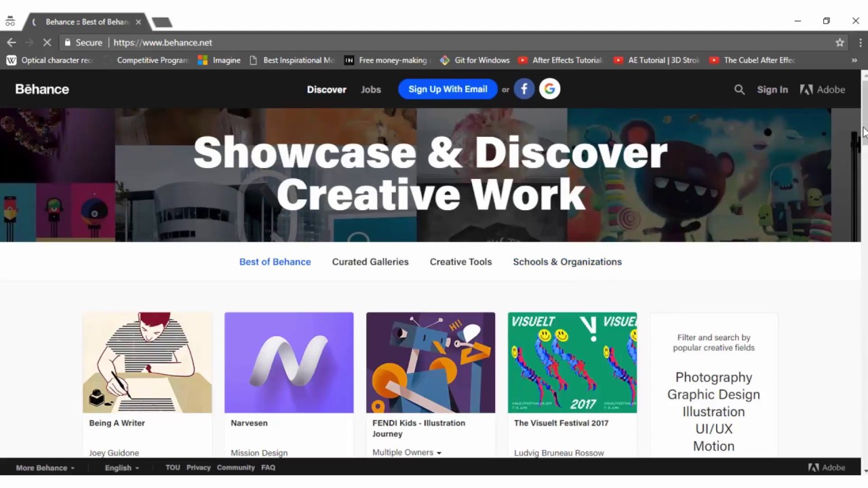Filter by Photography field
868x488 pixels.
(713, 378)
